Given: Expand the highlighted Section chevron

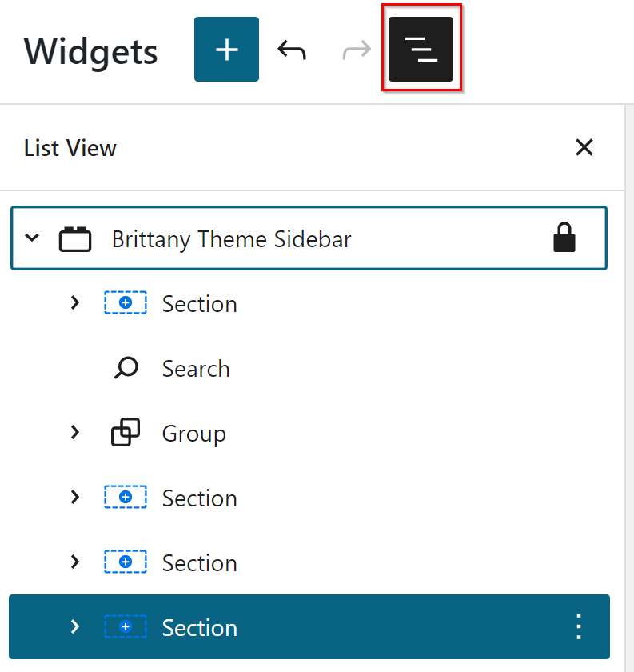Looking at the screenshot, I should pyautogui.click(x=75, y=627).
